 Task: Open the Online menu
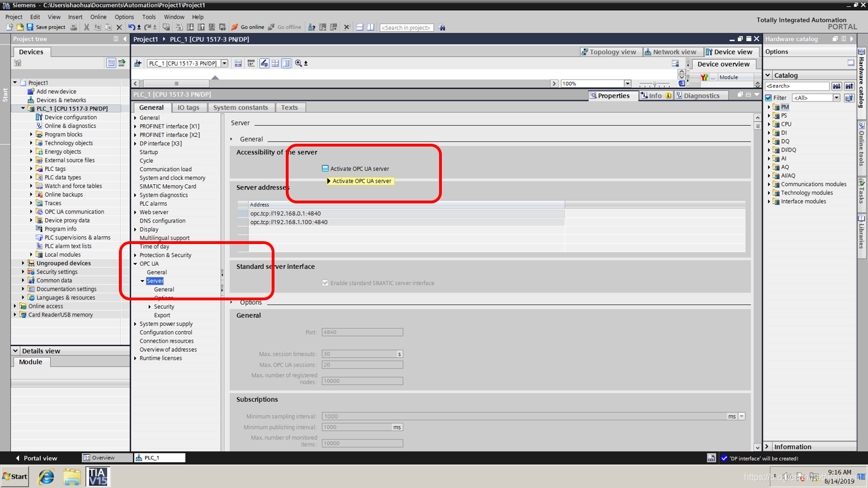(98, 17)
